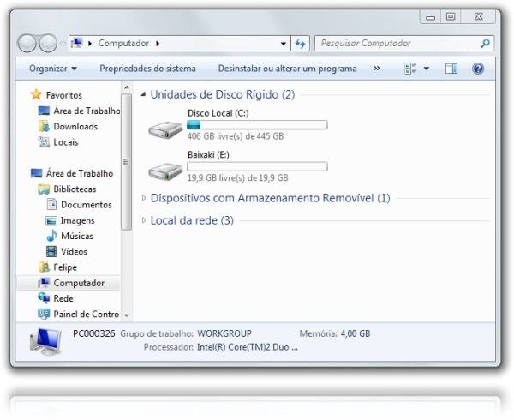This screenshot has width=514, height=420.
Task: Click the Baixaki (E:) label
Action: [208, 155]
